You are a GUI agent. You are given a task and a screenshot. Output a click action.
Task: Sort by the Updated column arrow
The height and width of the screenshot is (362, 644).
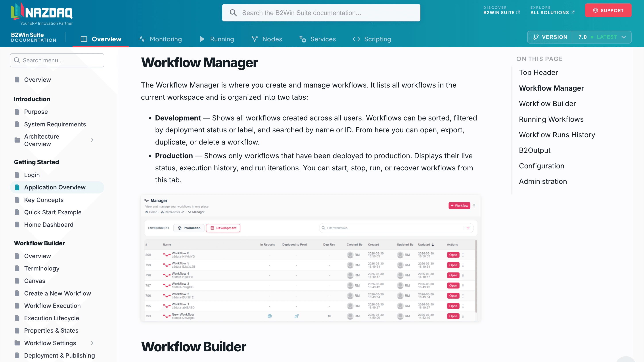[433, 245]
